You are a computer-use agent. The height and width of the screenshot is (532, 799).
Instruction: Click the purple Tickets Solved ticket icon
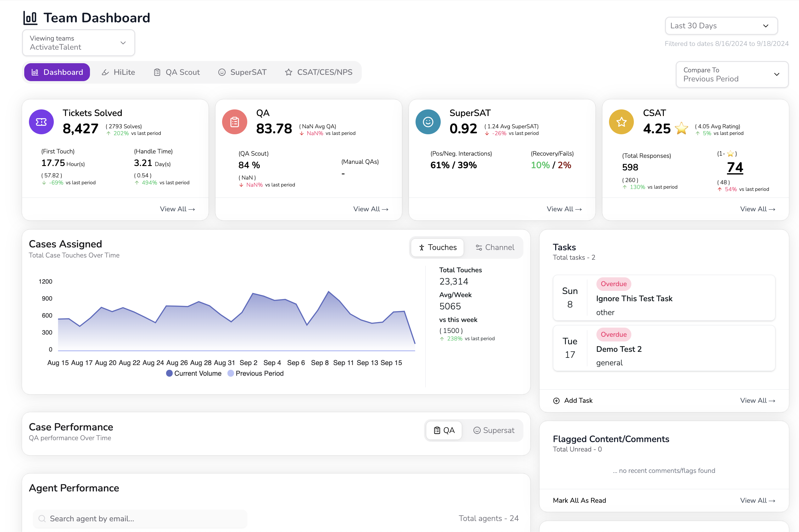(41, 122)
